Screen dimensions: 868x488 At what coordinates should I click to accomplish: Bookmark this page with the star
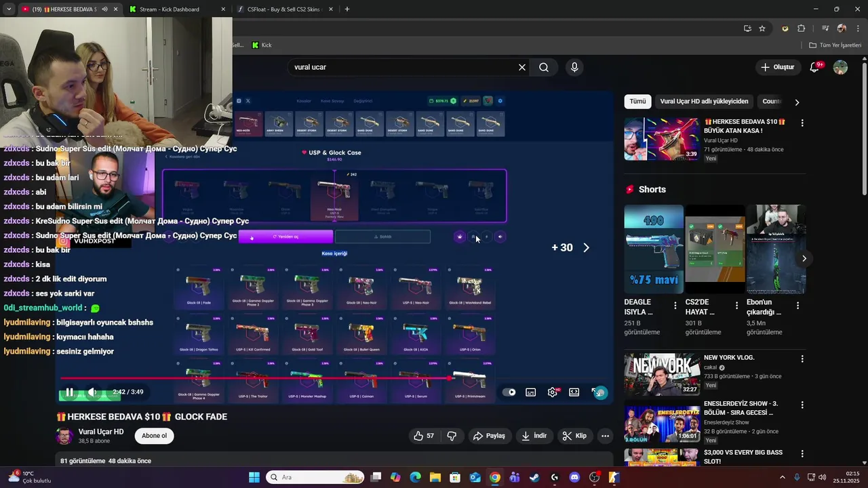pos(762,28)
